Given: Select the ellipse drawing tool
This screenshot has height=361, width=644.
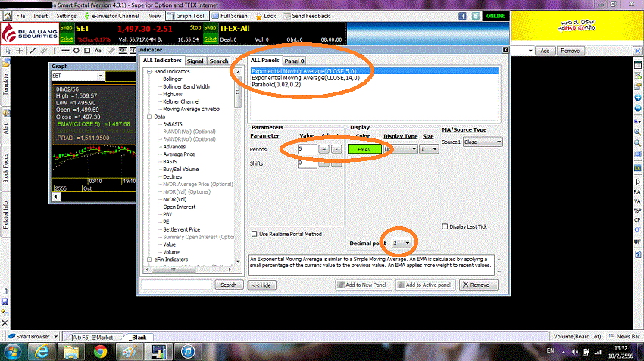Looking at the screenshot, I should (77, 51).
